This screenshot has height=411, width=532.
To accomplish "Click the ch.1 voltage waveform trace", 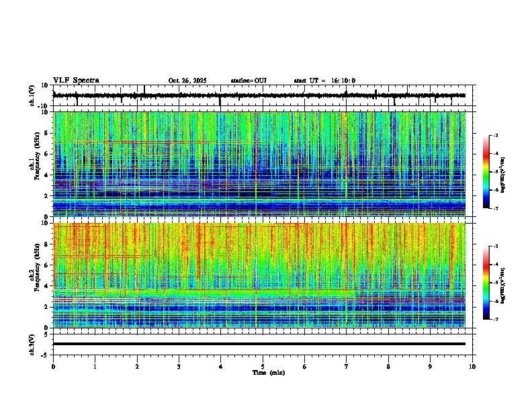I will click(259, 95).
